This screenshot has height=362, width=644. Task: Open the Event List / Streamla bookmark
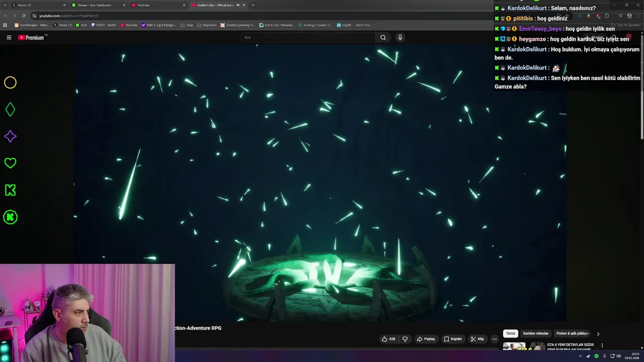click(277, 25)
